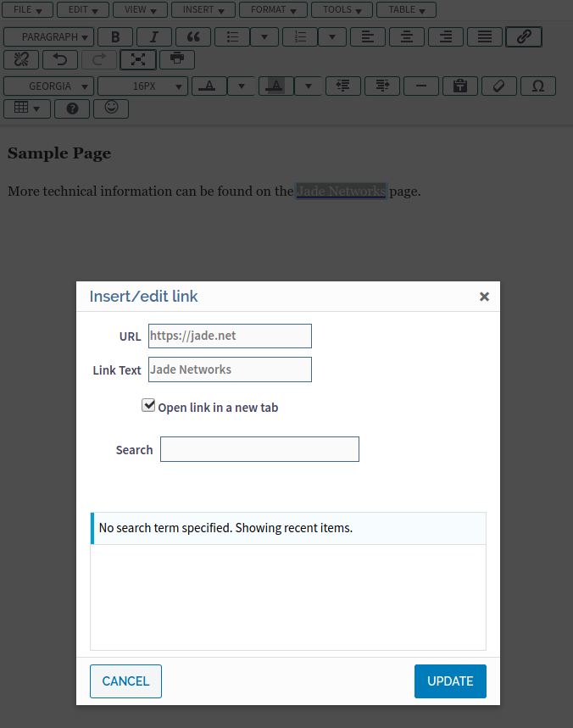Viewport: 573px width, 728px height.
Task: Click the Bold formatting icon
Action: (115, 36)
